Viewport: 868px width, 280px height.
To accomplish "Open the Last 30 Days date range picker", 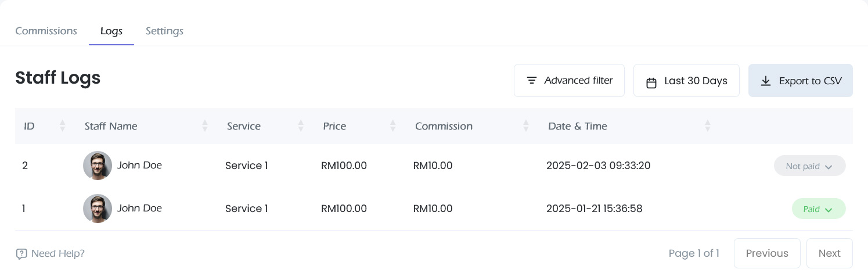I will tap(686, 80).
